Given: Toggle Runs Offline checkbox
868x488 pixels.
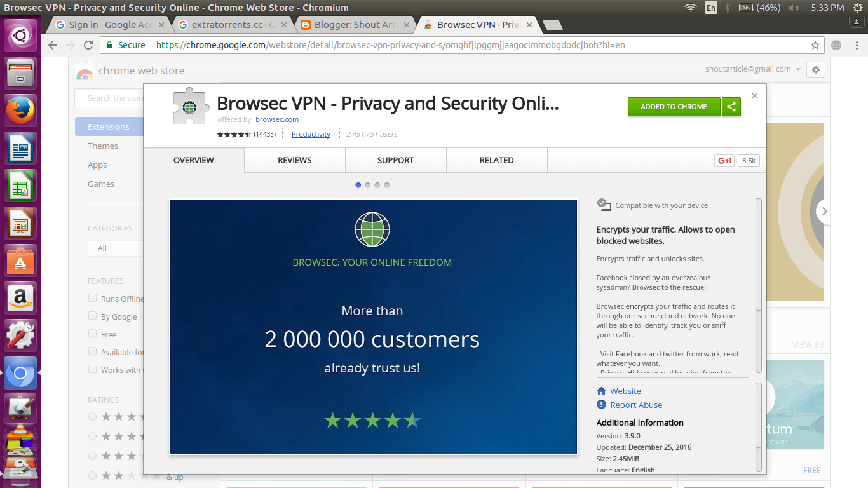Looking at the screenshot, I should 93,298.
